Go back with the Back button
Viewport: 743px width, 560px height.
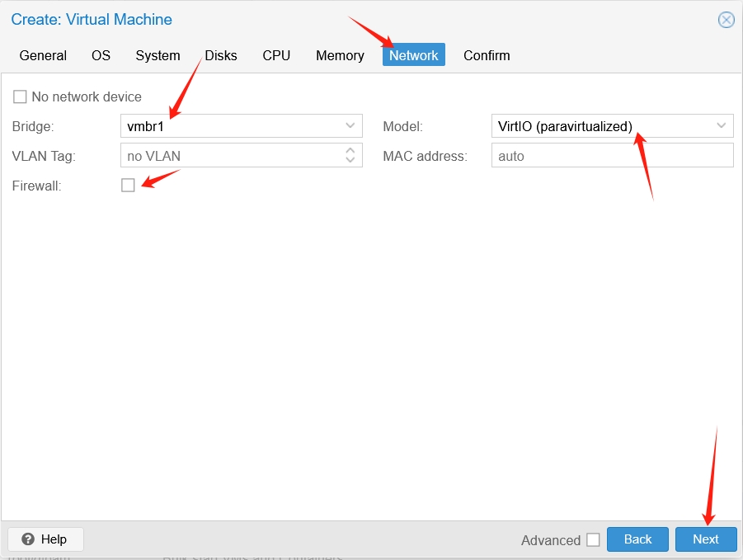637,539
